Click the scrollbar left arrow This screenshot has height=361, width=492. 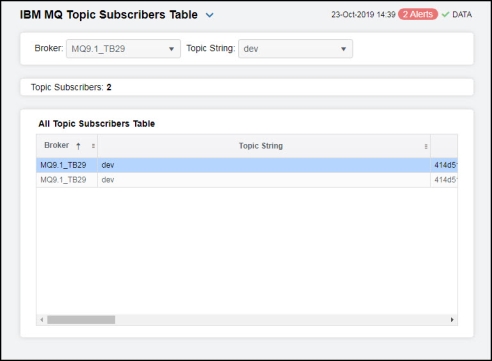click(x=42, y=320)
